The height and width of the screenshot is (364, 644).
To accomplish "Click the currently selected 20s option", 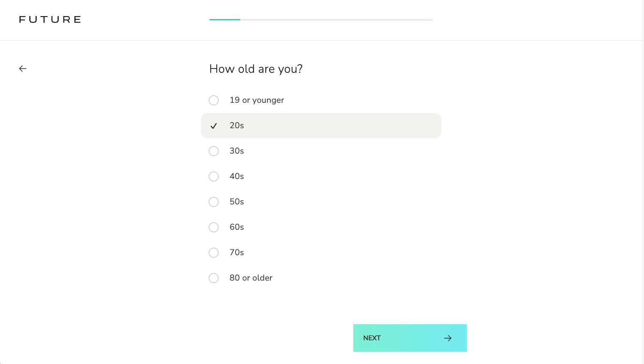I will point(321,125).
